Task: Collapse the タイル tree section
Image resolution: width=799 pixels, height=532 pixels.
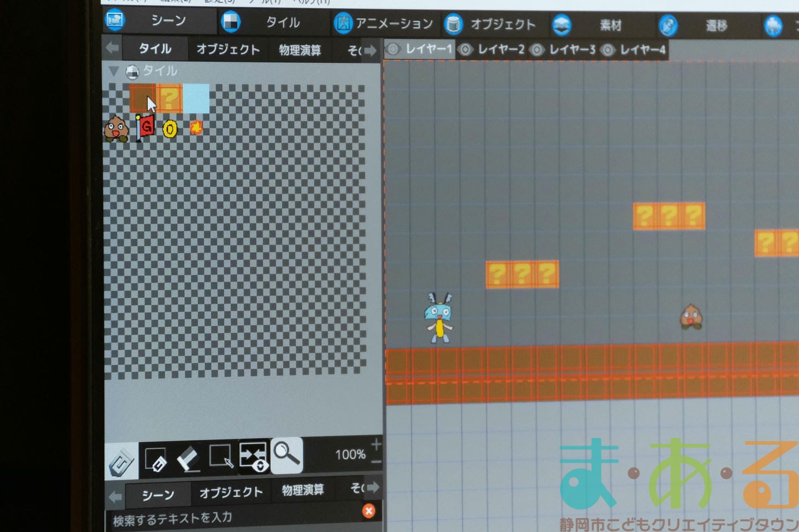Action: (114, 71)
